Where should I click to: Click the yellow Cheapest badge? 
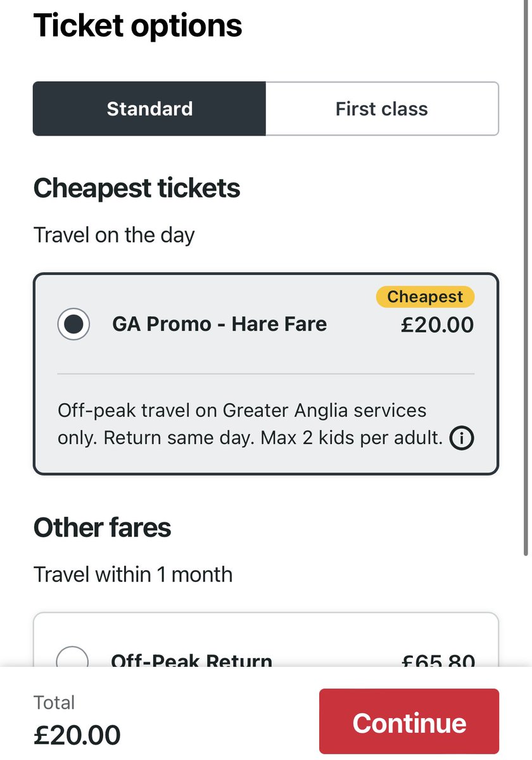[425, 297]
